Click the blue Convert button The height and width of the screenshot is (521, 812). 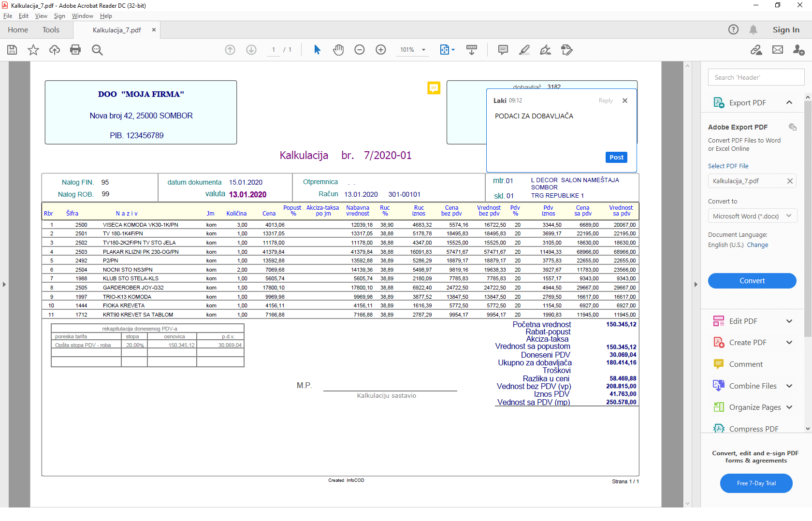(752, 281)
